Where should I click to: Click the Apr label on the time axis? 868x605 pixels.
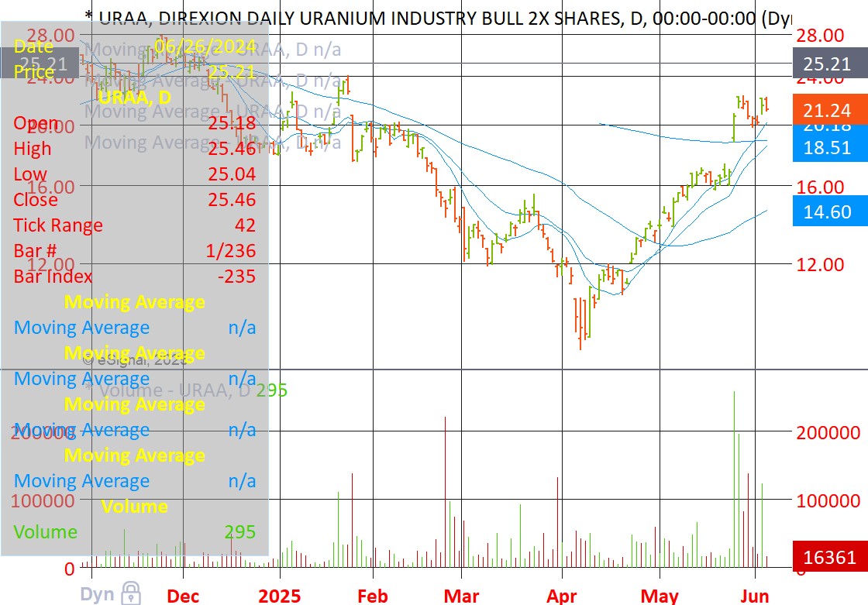[561, 596]
